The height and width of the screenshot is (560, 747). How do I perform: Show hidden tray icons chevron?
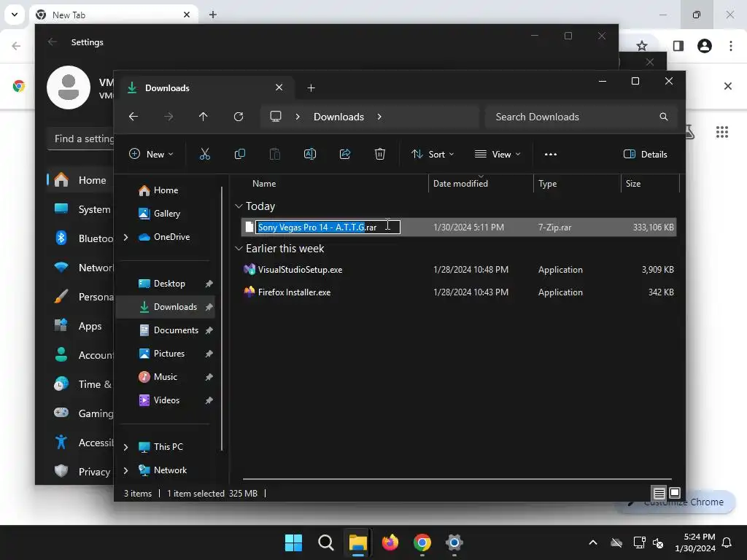593,542
